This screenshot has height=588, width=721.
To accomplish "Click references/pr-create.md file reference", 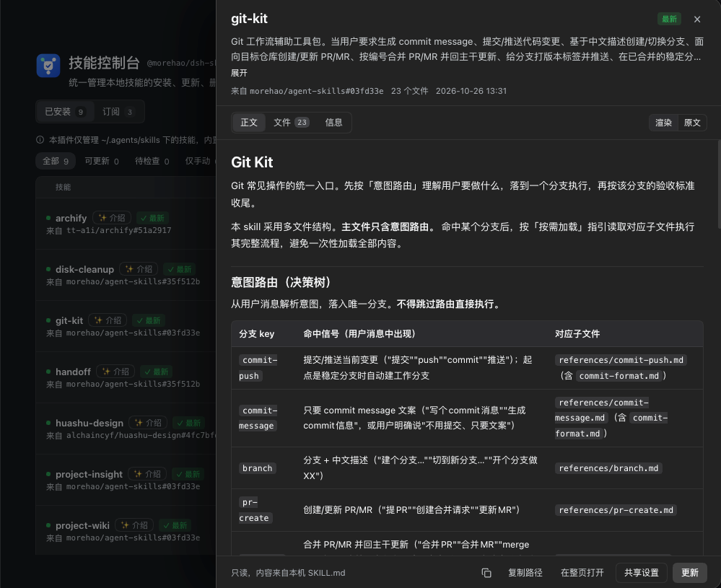I will pos(616,510).
